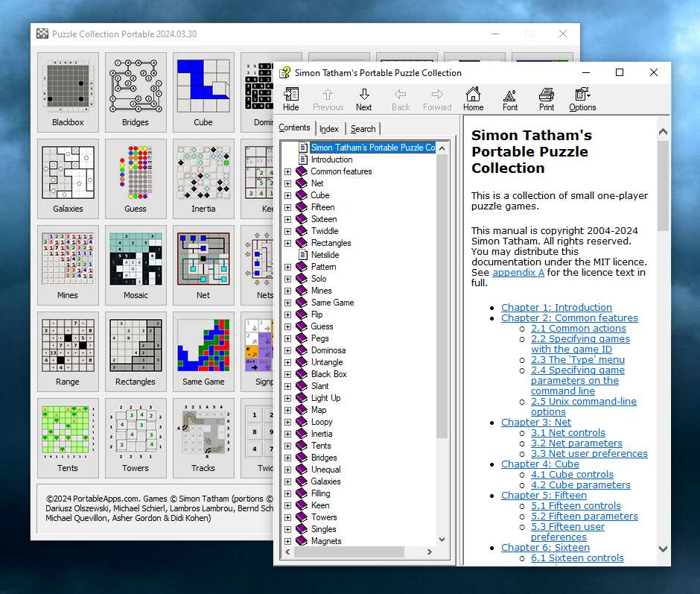The image size is (700, 594).
Task: Open Chapter 6: Sixteen link
Action: [545, 548]
